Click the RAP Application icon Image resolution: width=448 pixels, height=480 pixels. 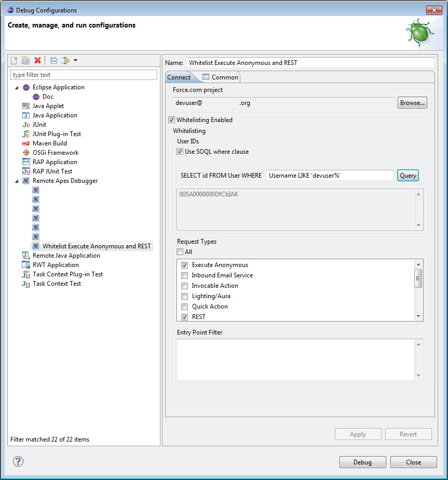(26, 162)
